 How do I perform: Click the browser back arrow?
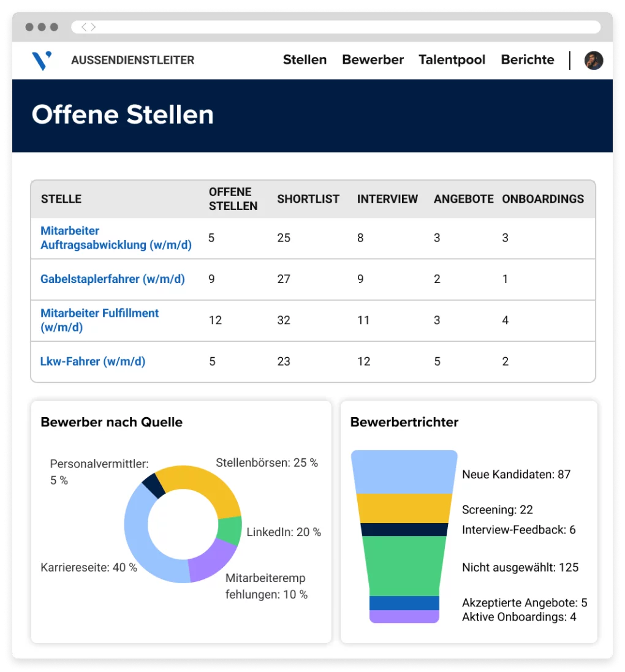click(x=83, y=27)
